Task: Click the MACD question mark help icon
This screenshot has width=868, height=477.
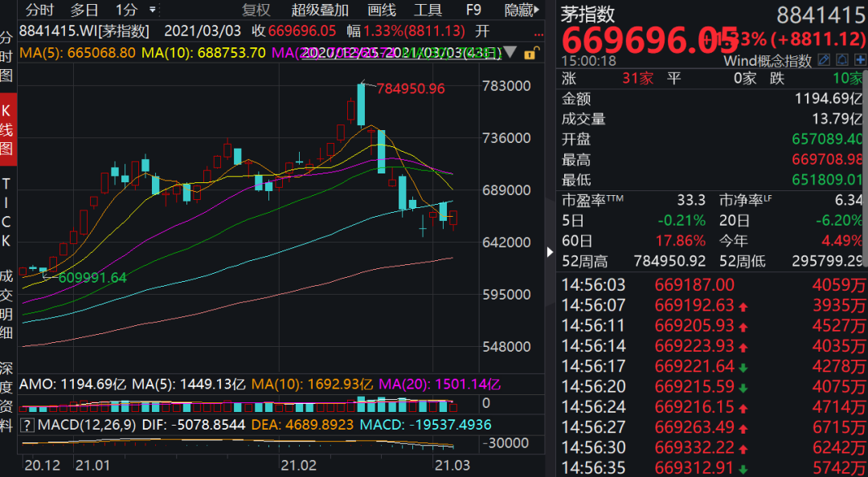Action: pyautogui.click(x=26, y=426)
